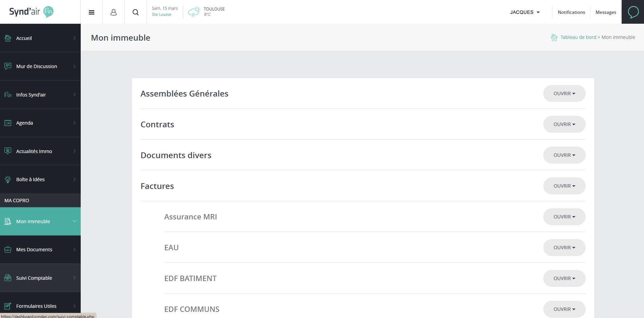
Task: Click the search magnifier icon
Action: tap(136, 12)
